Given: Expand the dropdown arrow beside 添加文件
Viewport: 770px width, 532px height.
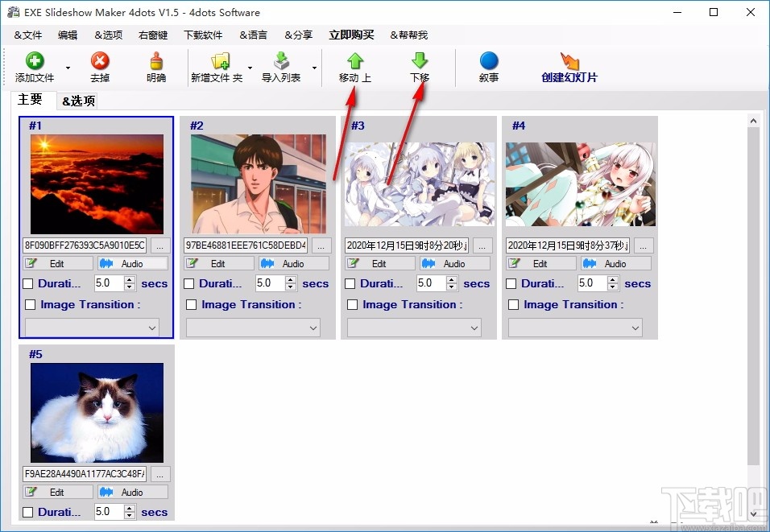Looking at the screenshot, I should tap(67, 68).
